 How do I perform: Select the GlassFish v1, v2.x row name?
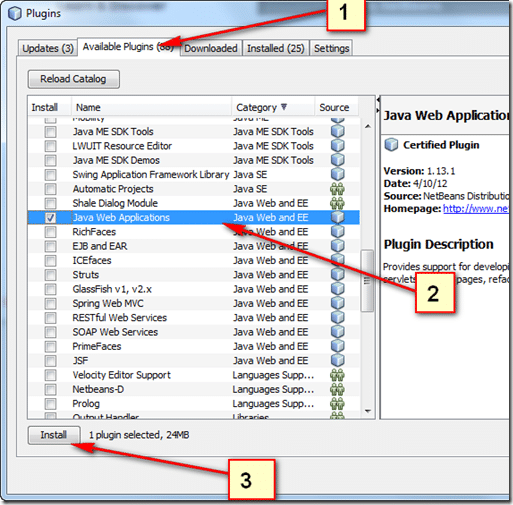point(112,289)
